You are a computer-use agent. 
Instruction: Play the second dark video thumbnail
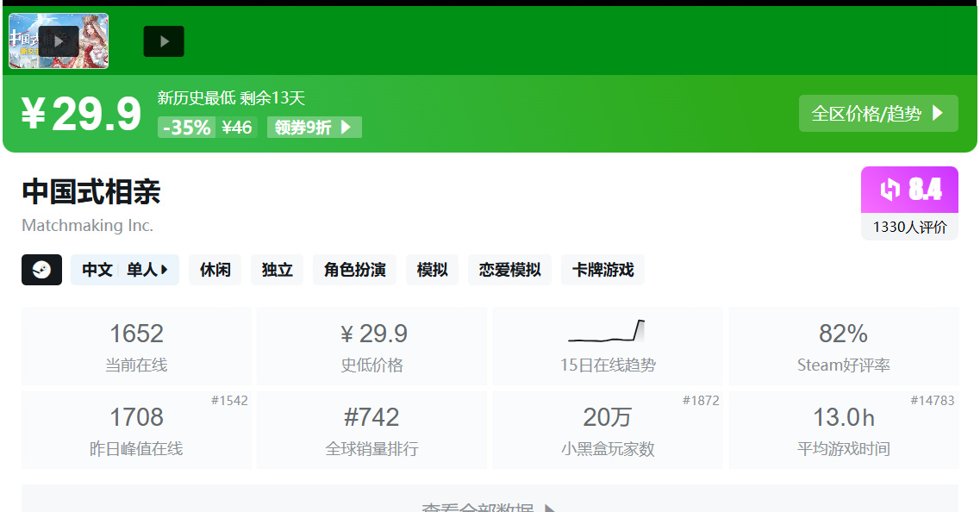click(x=164, y=41)
